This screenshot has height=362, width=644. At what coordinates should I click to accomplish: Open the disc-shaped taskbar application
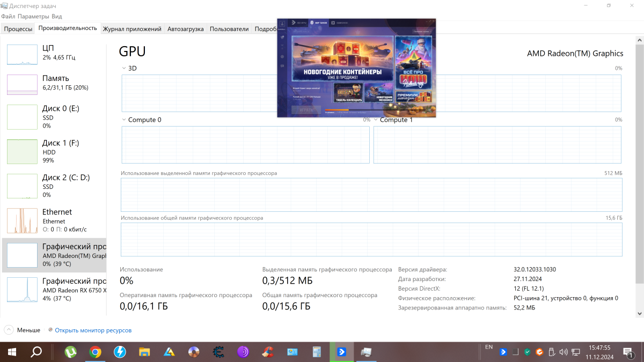click(x=194, y=352)
